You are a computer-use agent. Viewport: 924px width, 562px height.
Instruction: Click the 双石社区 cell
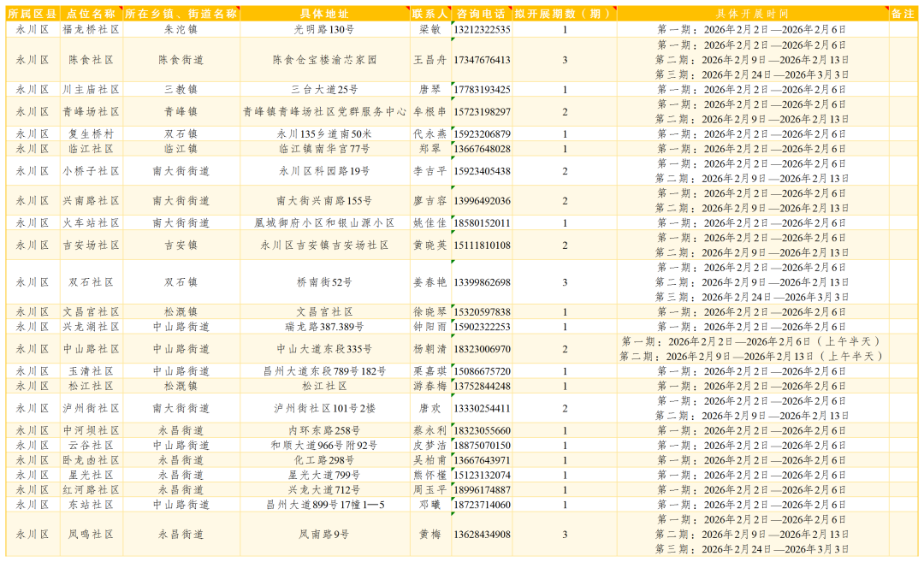(x=91, y=282)
